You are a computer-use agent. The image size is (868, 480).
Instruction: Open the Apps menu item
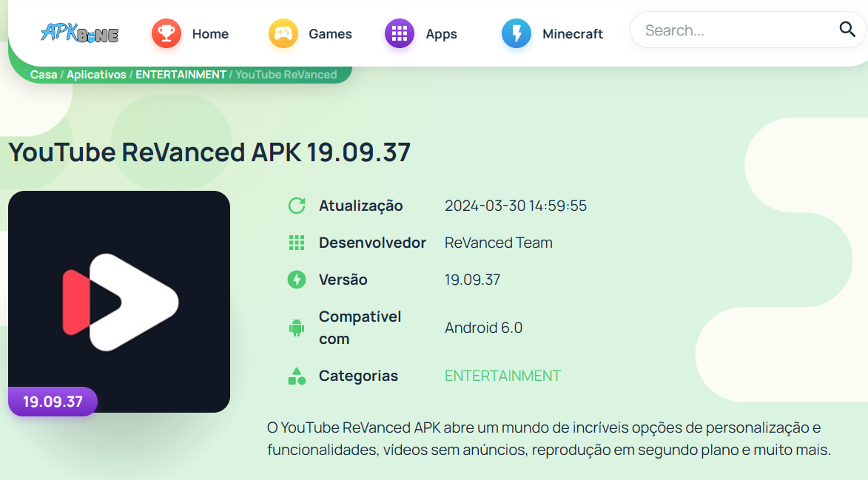(441, 34)
